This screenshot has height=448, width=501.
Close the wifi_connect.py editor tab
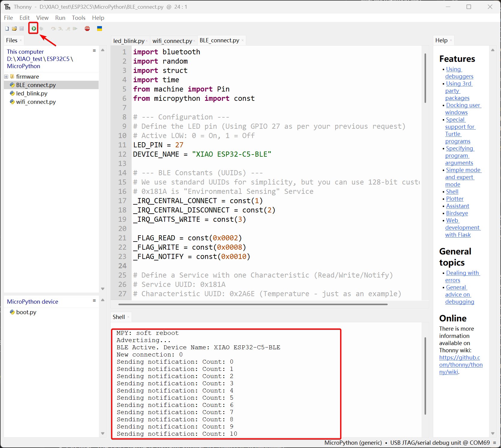tap(194, 41)
